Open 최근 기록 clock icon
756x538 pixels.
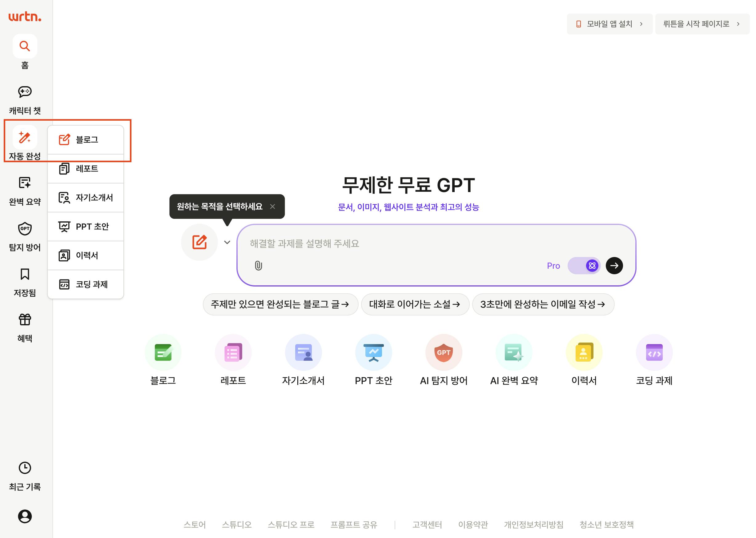[x=25, y=468]
